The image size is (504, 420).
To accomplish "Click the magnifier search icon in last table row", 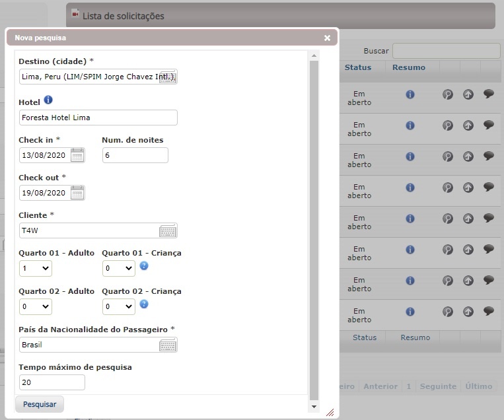I will [x=448, y=312].
